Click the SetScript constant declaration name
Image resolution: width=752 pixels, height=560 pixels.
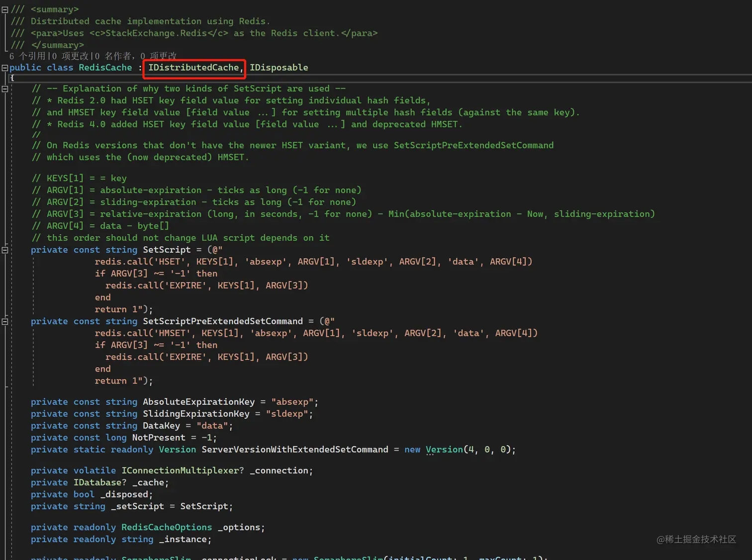coord(167,250)
